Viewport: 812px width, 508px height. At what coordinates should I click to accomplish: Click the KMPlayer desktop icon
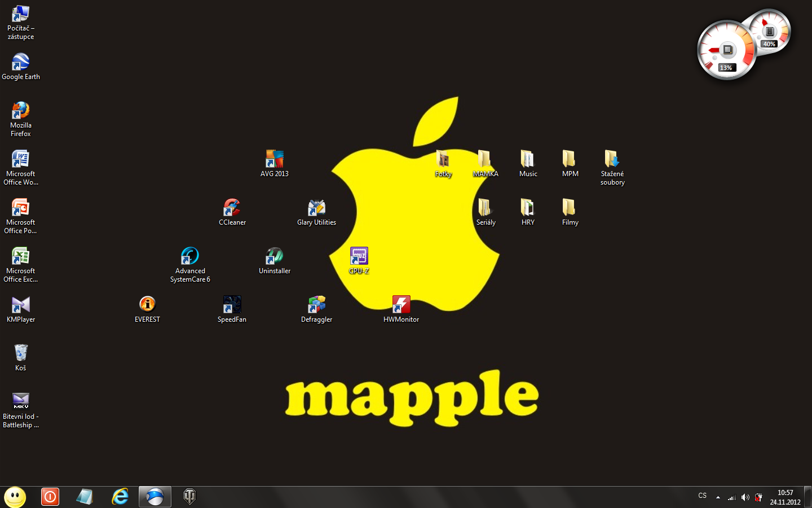(x=21, y=309)
